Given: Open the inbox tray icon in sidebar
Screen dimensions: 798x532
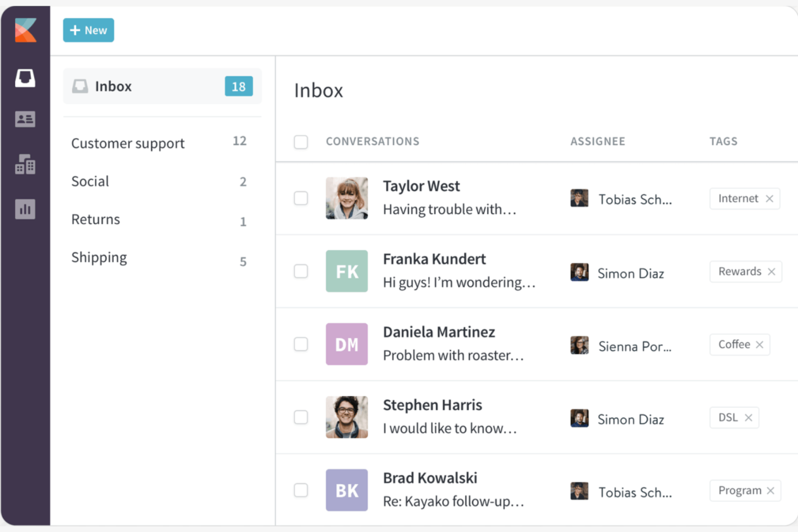Looking at the screenshot, I should [25, 78].
